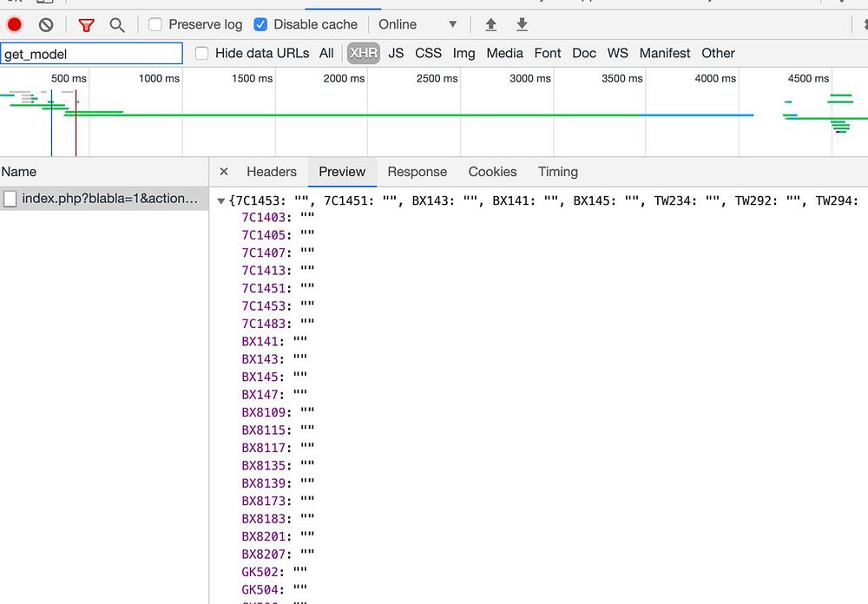Toggle Hide data URLs checkbox
Viewport: 868px width, 604px height.
click(202, 53)
